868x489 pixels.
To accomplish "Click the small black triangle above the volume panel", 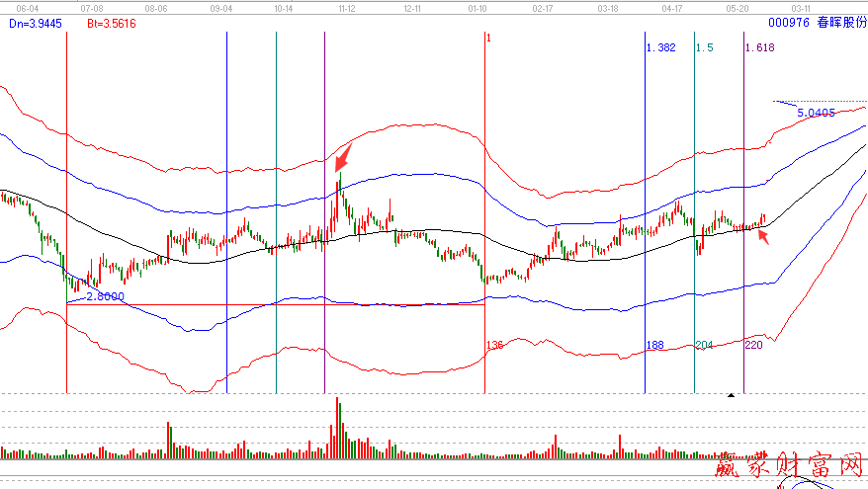I will click(731, 394).
